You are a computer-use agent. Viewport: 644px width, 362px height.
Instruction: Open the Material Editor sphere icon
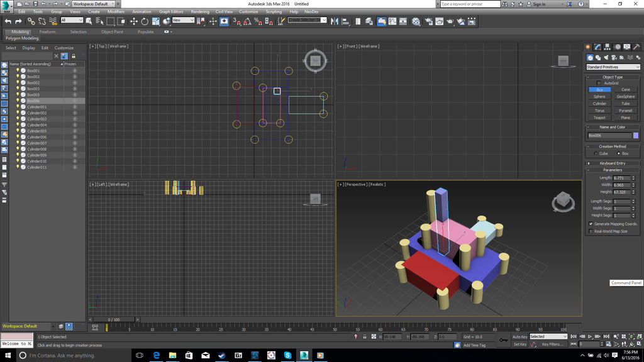point(416,21)
